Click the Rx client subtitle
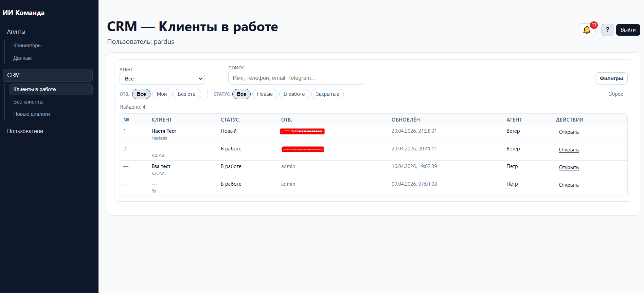 coord(154,191)
